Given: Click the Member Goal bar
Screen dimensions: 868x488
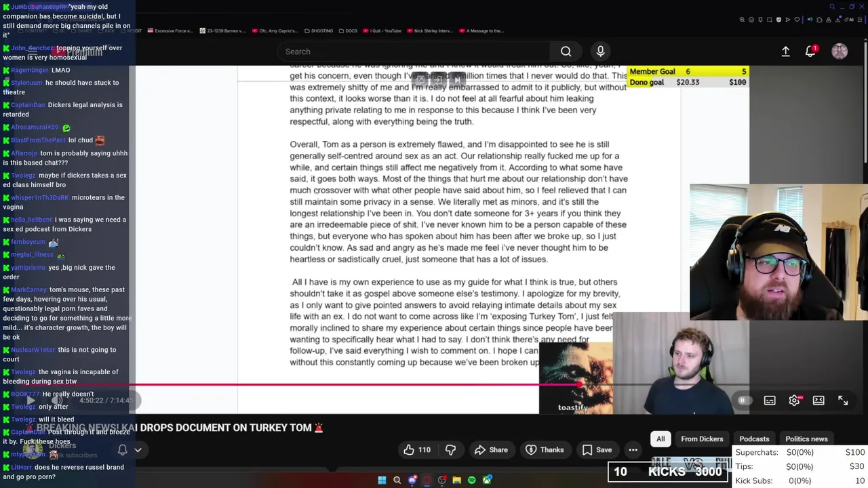Looking at the screenshot, I should [688, 71].
